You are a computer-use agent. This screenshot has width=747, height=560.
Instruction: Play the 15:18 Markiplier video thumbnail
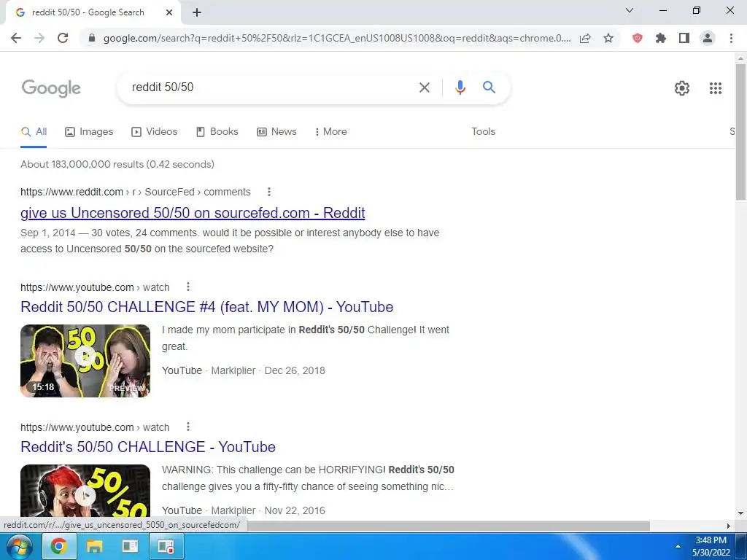pos(85,361)
